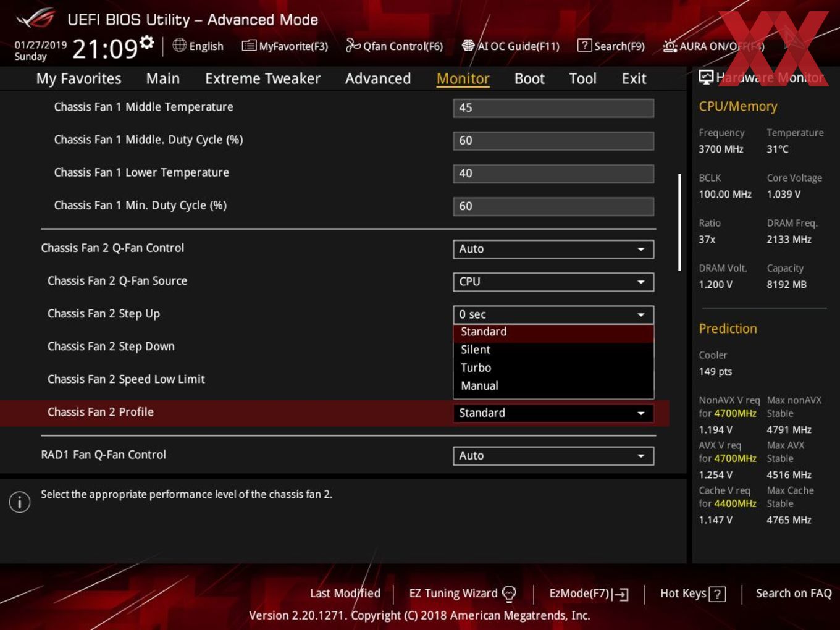This screenshot has width=840, height=630.
Task: Open Boot tab
Action: [x=529, y=78]
